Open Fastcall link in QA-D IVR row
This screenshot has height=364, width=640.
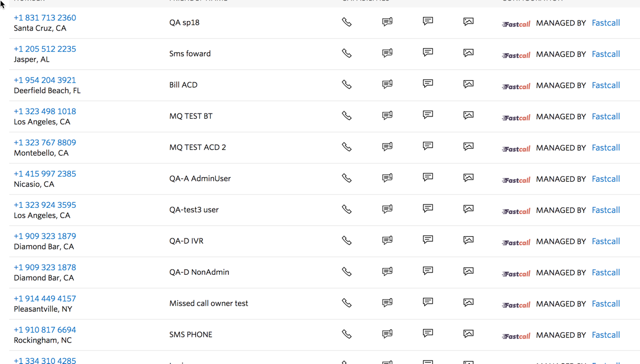606,241
